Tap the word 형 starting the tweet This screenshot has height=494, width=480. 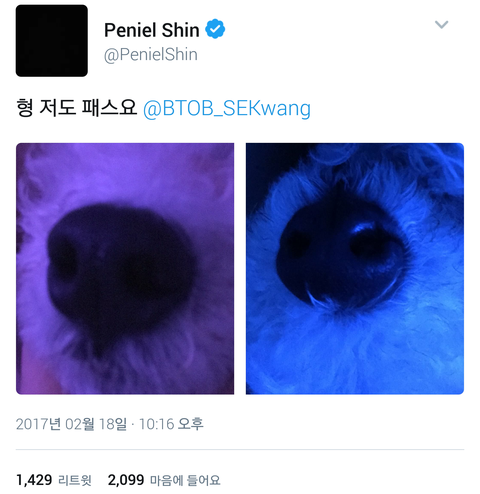25,107
